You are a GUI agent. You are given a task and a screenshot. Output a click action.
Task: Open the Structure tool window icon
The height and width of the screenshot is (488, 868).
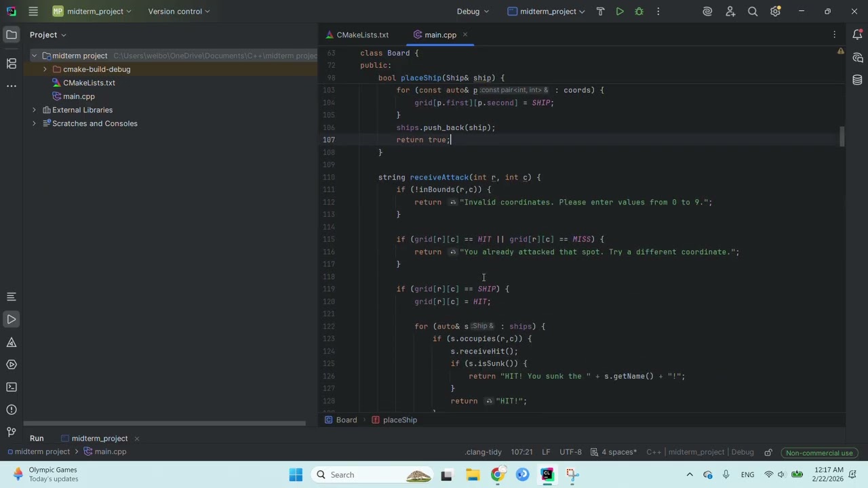click(12, 63)
